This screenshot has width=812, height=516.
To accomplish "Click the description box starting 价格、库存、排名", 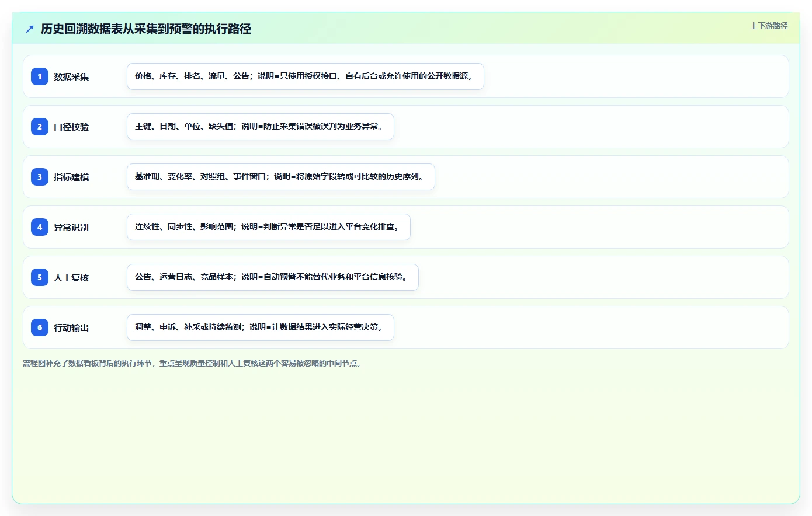I will 306,76.
